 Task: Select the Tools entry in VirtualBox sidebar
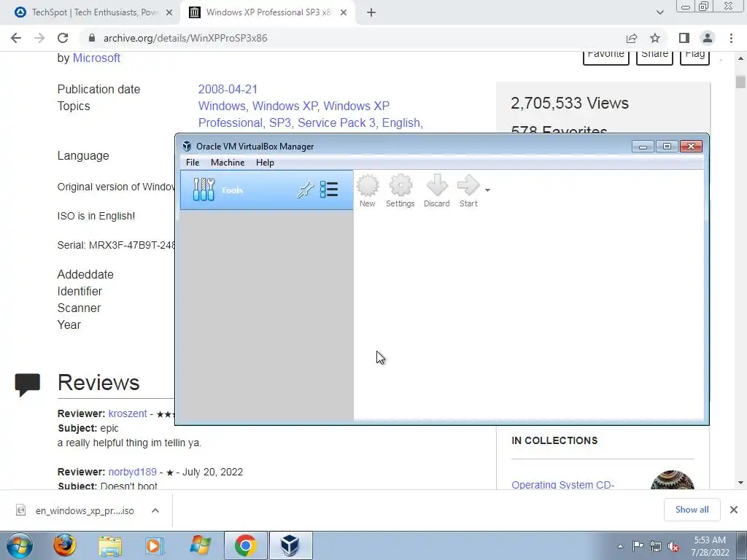(x=266, y=190)
